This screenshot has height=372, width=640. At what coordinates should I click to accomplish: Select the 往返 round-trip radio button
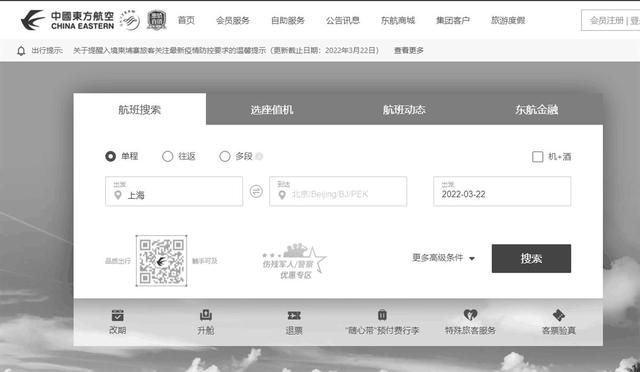167,156
